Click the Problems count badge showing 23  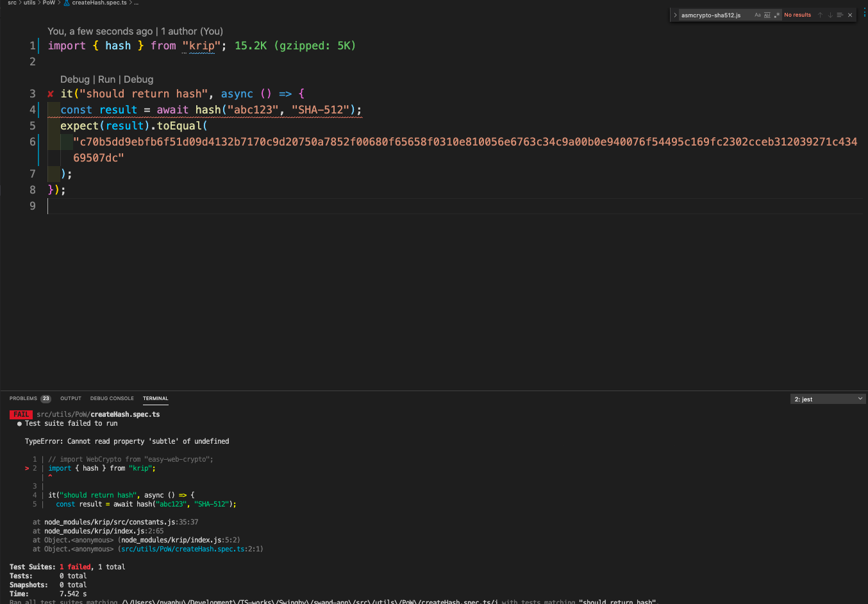click(44, 398)
